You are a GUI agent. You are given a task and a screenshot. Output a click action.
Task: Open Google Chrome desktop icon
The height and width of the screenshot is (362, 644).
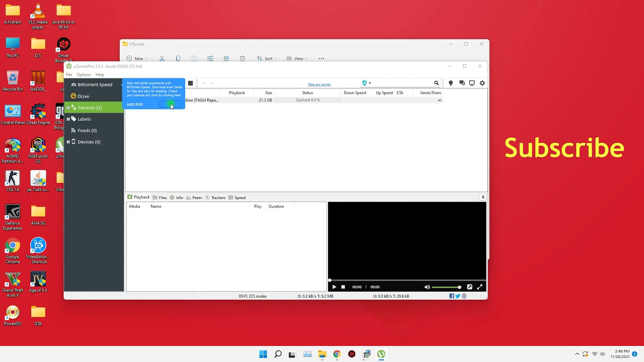tap(13, 252)
